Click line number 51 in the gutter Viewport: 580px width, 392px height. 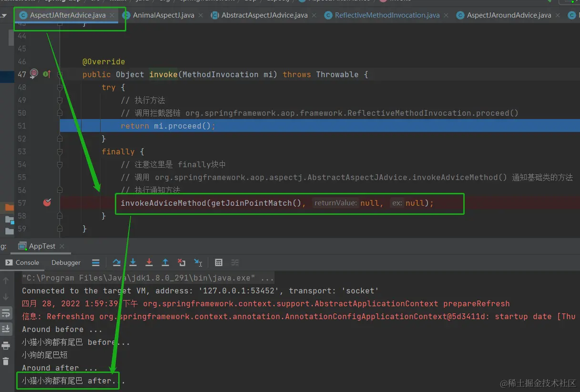22,126
